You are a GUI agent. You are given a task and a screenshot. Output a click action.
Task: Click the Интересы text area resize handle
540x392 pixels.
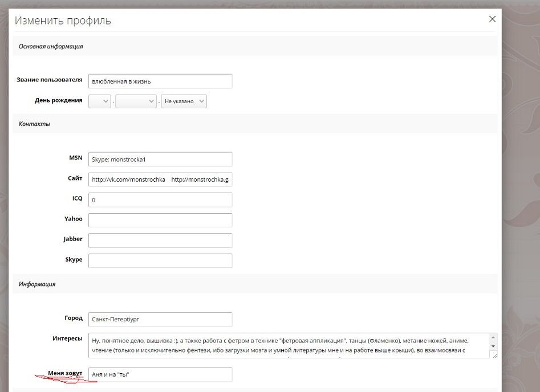[493, 355]
